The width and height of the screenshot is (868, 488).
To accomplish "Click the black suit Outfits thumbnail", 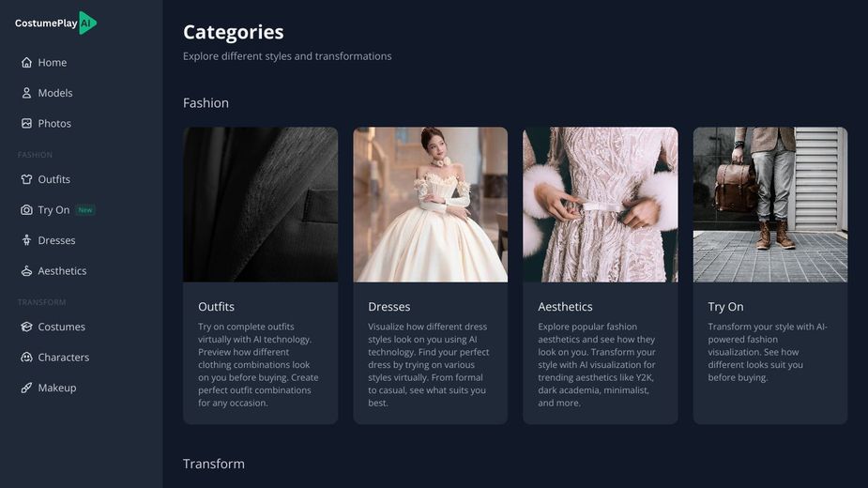I will pos(260,205).
